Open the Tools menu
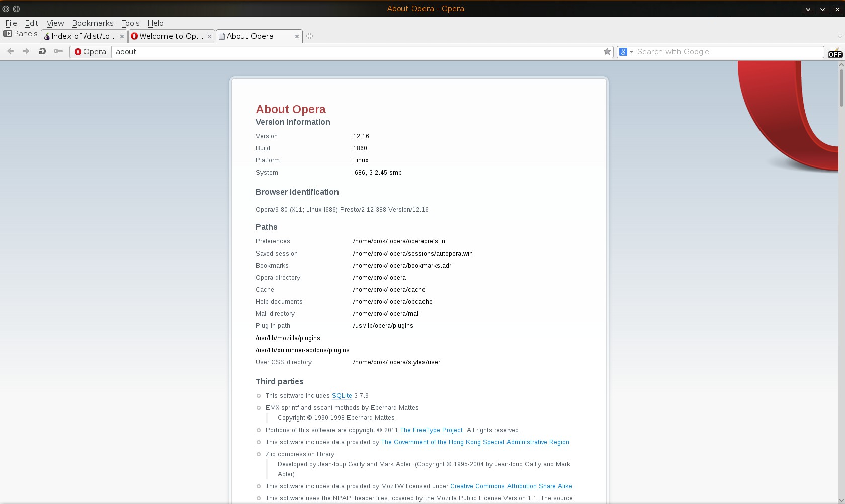This screenshot has height=504, width=845. click(x=130, y=23)
